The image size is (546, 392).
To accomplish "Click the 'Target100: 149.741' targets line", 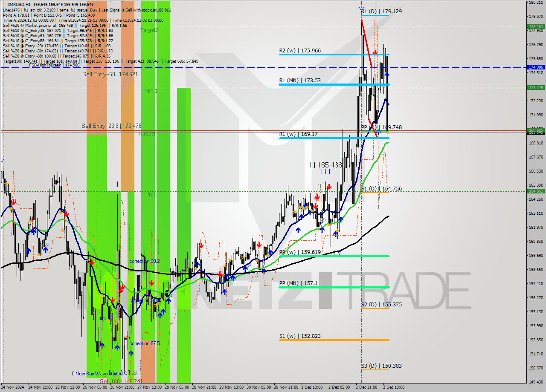I will 100,61.
